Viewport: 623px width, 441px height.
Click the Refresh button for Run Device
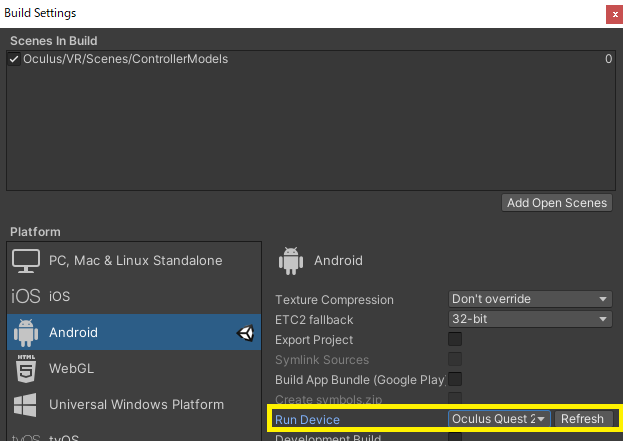tap(582, 419)
